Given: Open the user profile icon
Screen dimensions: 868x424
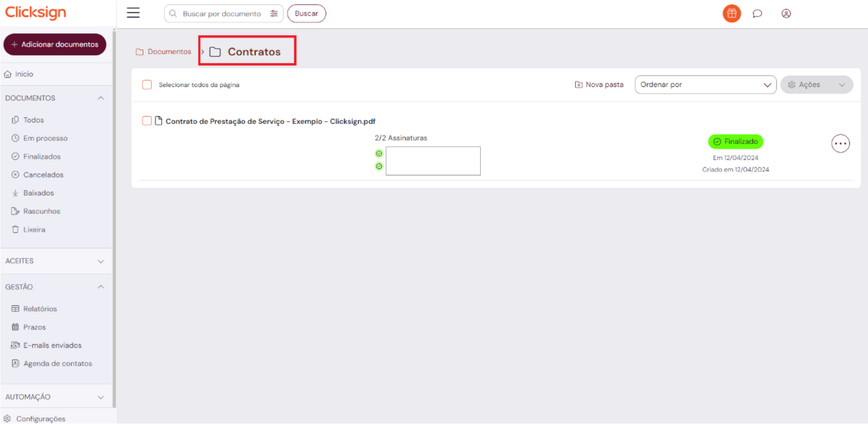Looking at the screenshot, I should click(786, 14).
